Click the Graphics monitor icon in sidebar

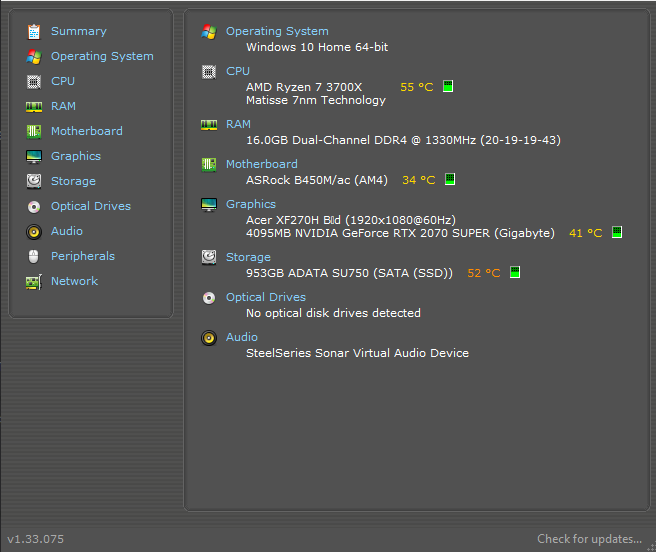34,157
